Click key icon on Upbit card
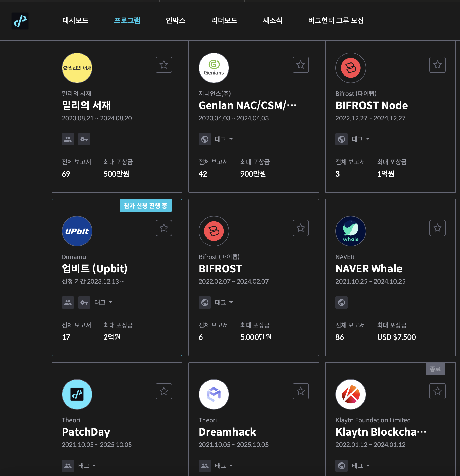 coord(84,303)
